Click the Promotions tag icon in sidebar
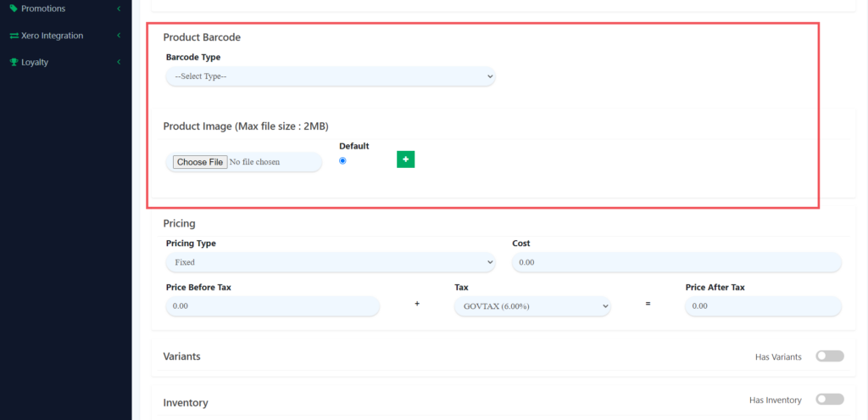Screen dimensions: 868x420 (14, 8)
